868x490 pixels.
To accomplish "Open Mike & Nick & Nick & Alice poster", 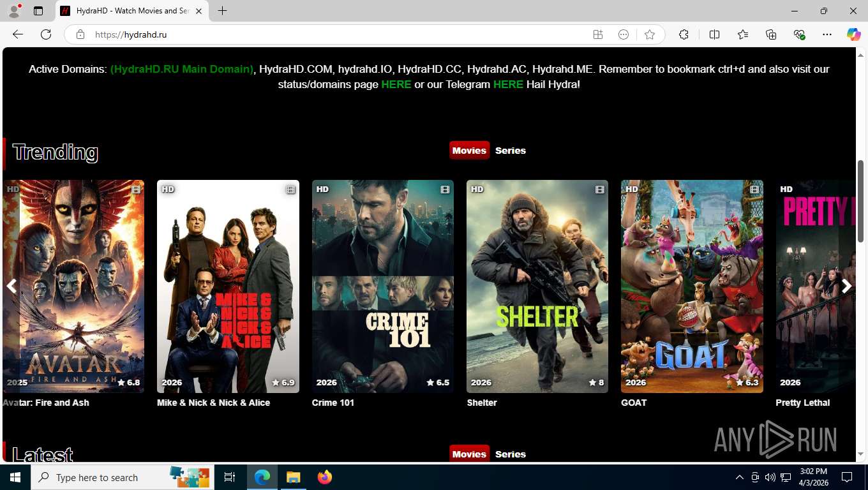I will click(x=228, y=286).
